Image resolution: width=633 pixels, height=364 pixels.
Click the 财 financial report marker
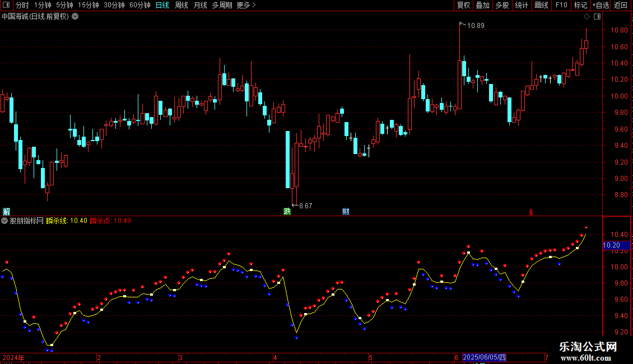(346, 212)
